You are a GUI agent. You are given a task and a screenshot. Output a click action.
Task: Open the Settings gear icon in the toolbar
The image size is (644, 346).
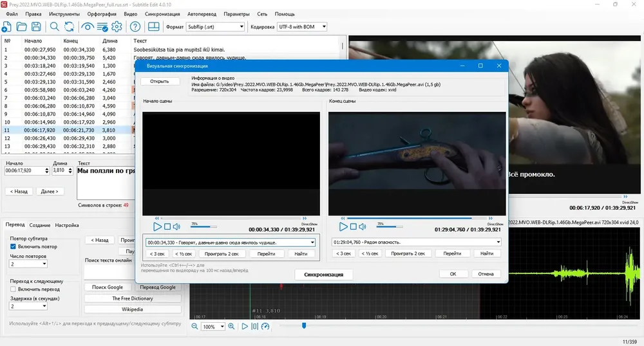[x=117, y=27]
